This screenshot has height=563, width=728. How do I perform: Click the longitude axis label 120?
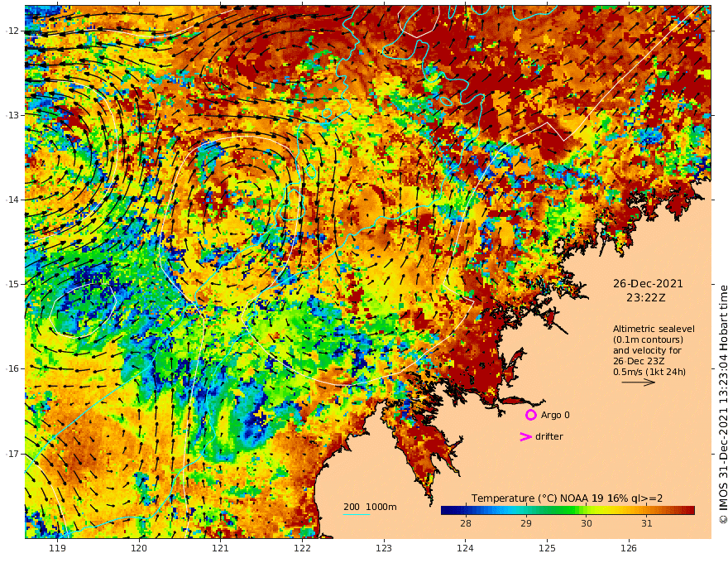point(139,549)
